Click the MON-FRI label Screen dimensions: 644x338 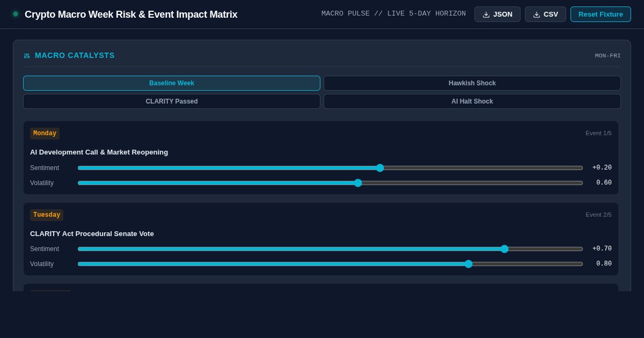coord(608,56)
